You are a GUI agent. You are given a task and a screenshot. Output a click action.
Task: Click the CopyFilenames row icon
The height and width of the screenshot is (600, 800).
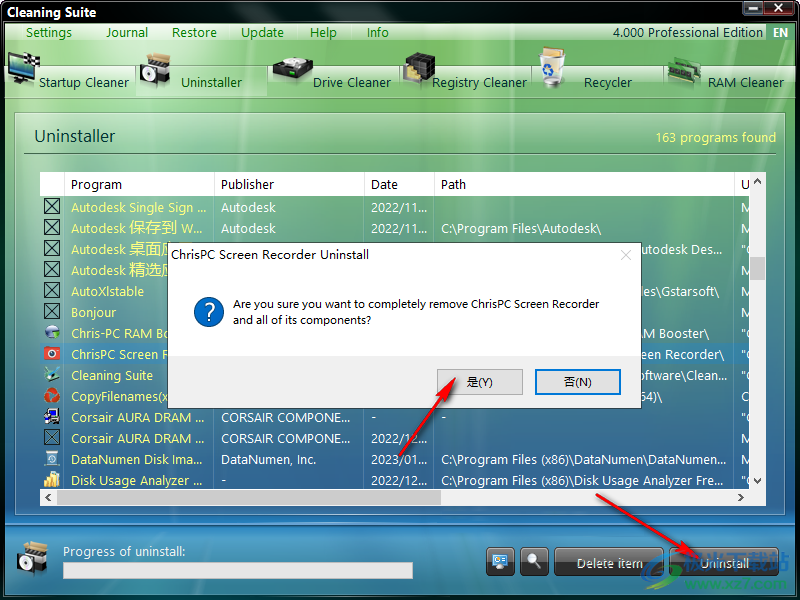pyautogui.click(x=52, y=395)
